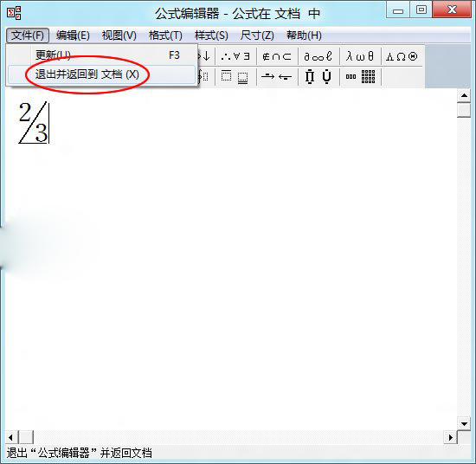Open the 尺寸(Z) menu
Screen dimensions: 476x464
tap(257, 35)
